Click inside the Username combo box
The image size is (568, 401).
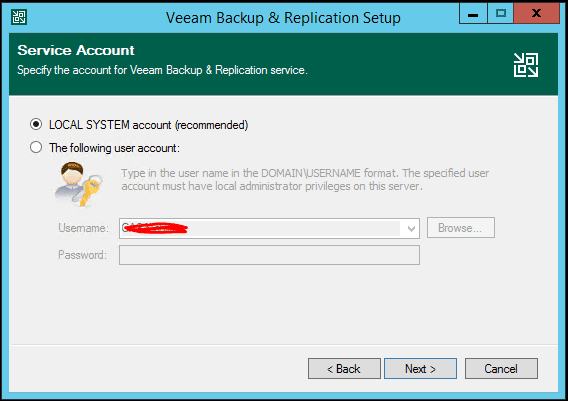269,228
